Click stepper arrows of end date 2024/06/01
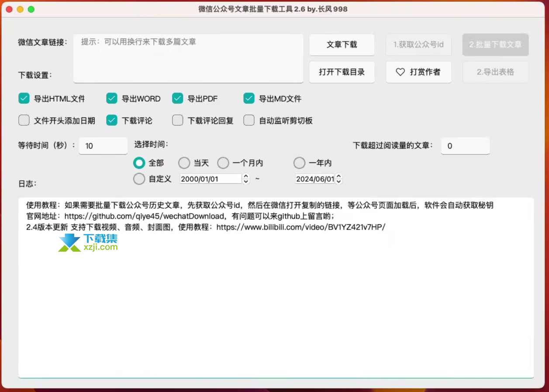 pos(339,179)
